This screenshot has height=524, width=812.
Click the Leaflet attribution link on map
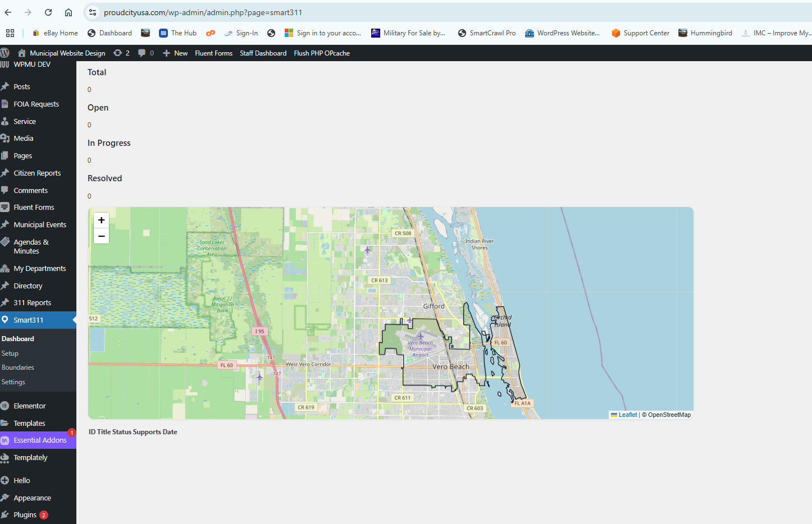click(x=627, y=415)
